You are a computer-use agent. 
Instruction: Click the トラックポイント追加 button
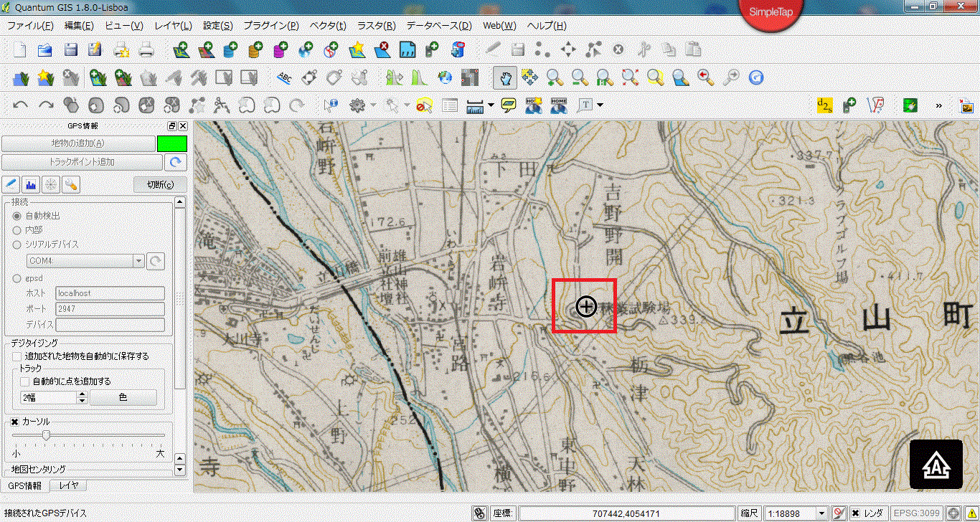83,162
